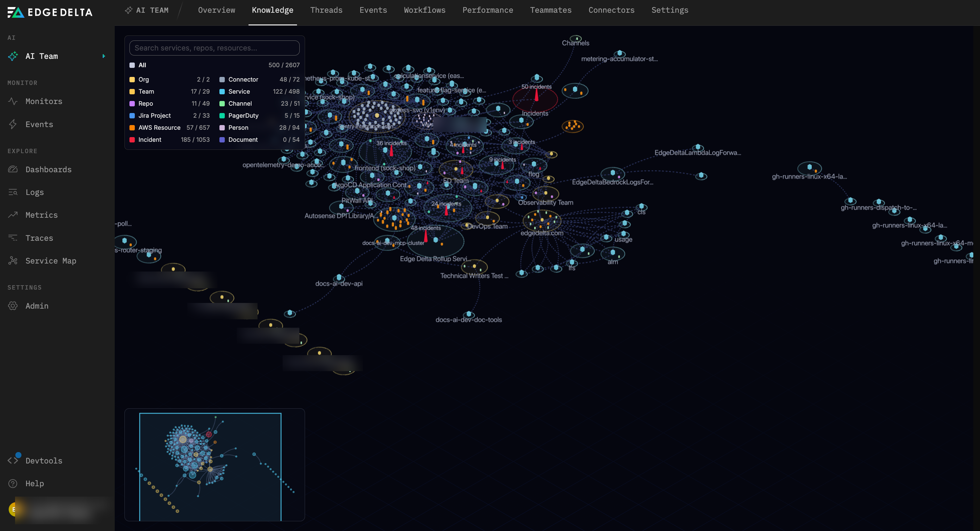This screenshot has height=531, width=980.
Task: Click the Devtools code brackets icon
Action: (13, 461)
